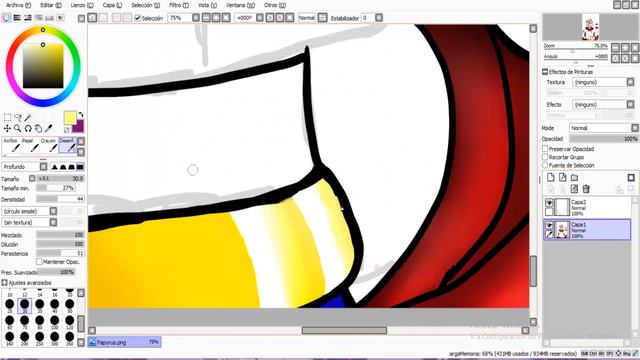This screenshot has height=360, width=640.
Task: Choose the Crayon brush preset
Action: (49, 145)
